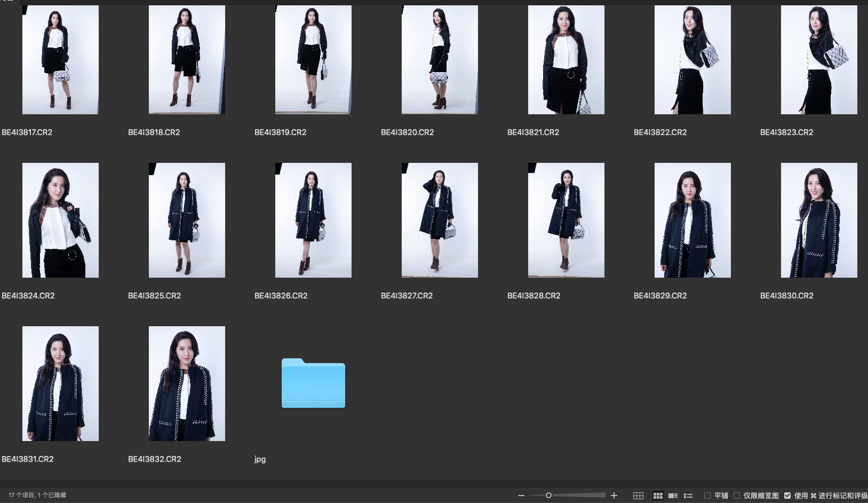
Task: Switch to thumbnail grid view
Action: (x=658, y=496)
